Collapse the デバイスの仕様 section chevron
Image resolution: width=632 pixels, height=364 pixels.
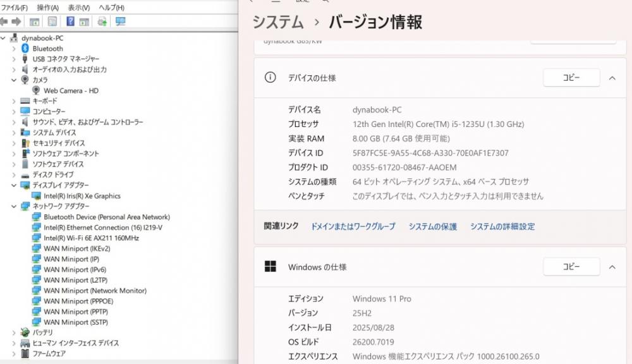click(x=612, y=78)
